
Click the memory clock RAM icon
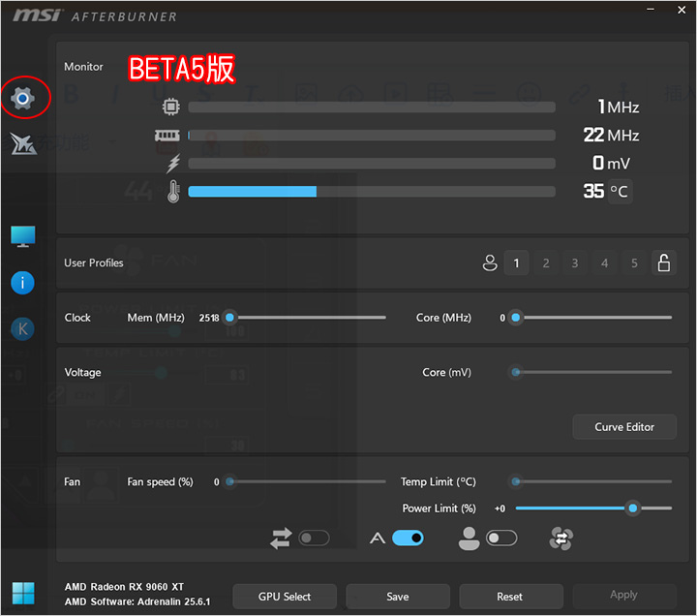(x=167, y=136)
